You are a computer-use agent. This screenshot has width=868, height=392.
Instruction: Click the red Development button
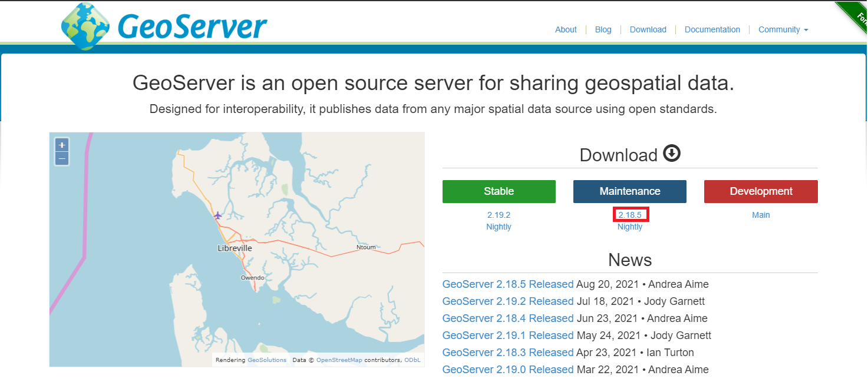tap(761, 191)
